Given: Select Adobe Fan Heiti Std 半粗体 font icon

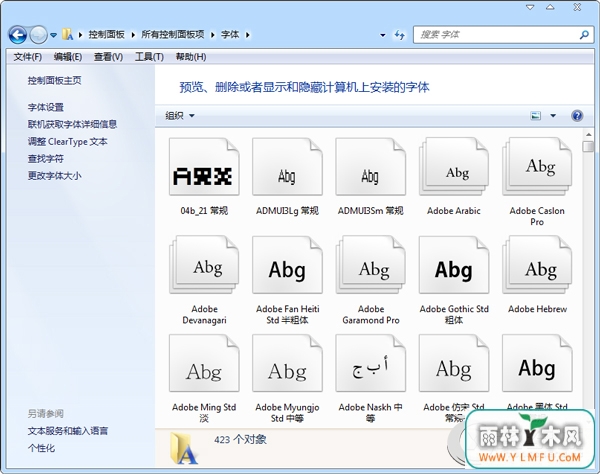Looking at the screenshot, I should coord(287,265).
